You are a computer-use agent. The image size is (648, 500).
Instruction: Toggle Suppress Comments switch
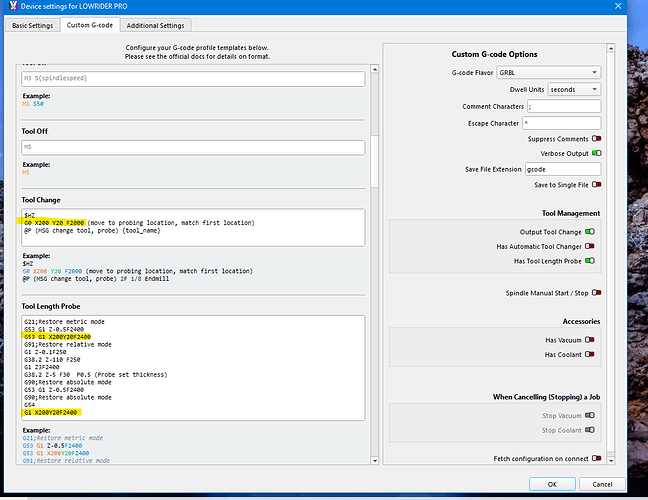click(596, 138)
